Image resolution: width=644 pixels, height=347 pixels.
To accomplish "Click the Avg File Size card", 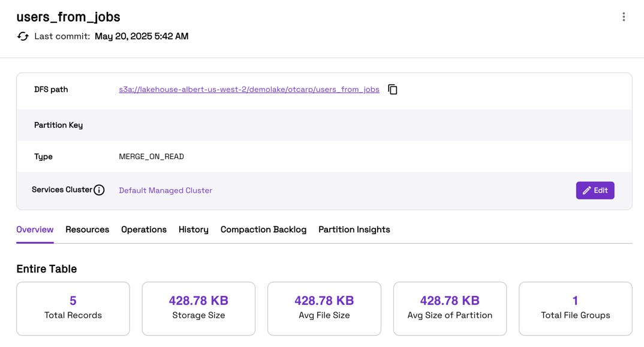I will tap(324, 309).
